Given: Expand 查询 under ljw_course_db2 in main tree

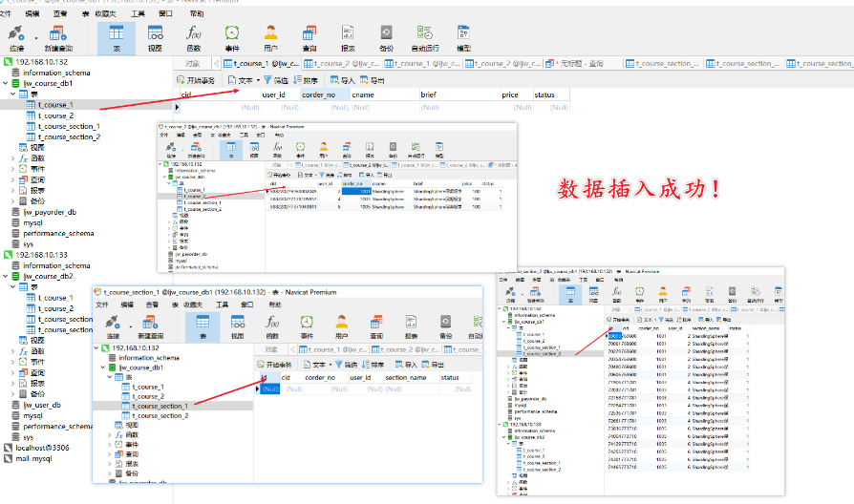Looking at the screenshot, I should pos(13,373).
